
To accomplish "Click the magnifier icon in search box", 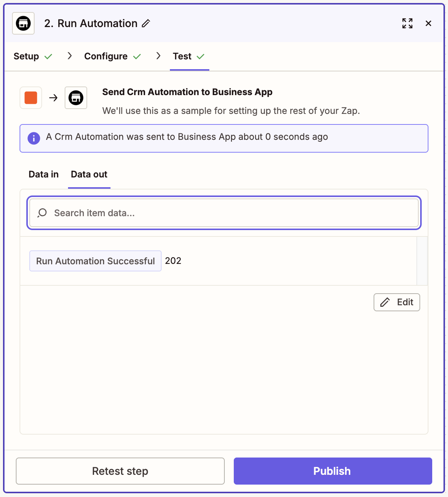I will [x=42, y=213].
